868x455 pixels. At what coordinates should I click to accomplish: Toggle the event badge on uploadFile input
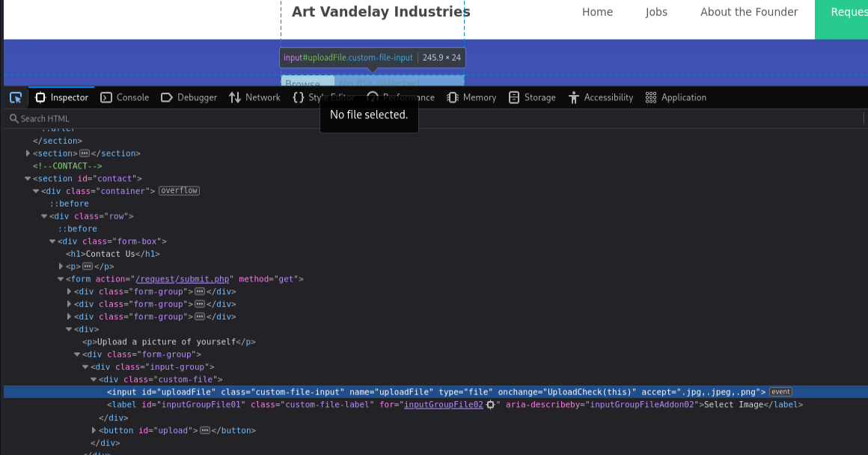pyautogui.click(x=780, y=392)
